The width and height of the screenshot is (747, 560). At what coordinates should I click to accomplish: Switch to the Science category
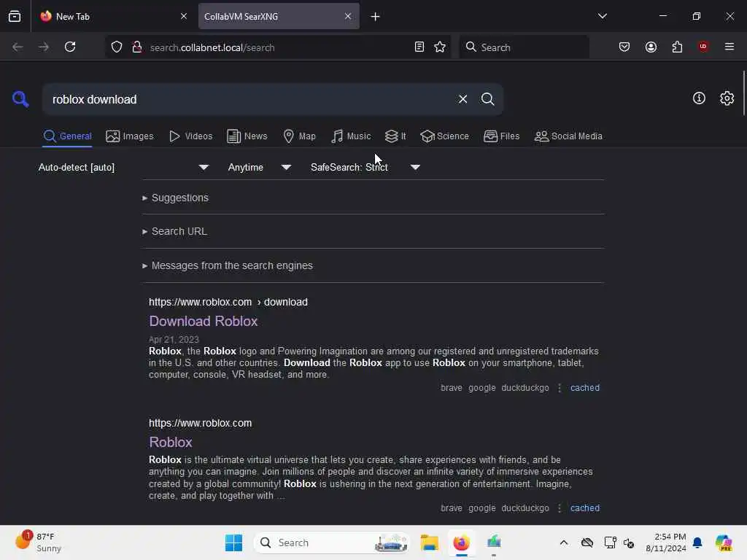[444, 136]
